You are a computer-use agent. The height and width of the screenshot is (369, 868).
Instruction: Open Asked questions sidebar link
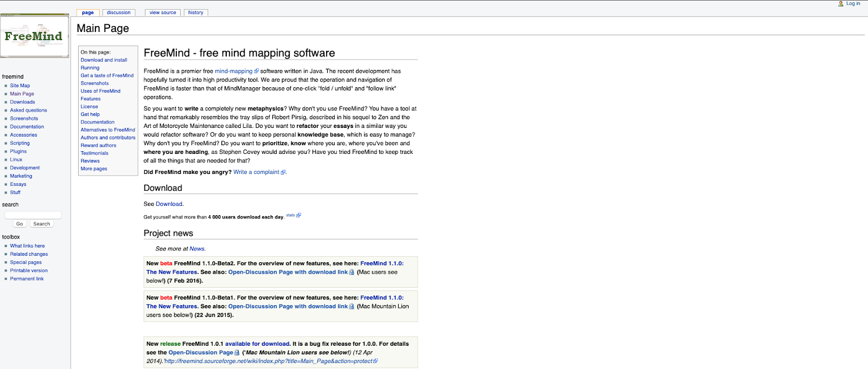28,110
